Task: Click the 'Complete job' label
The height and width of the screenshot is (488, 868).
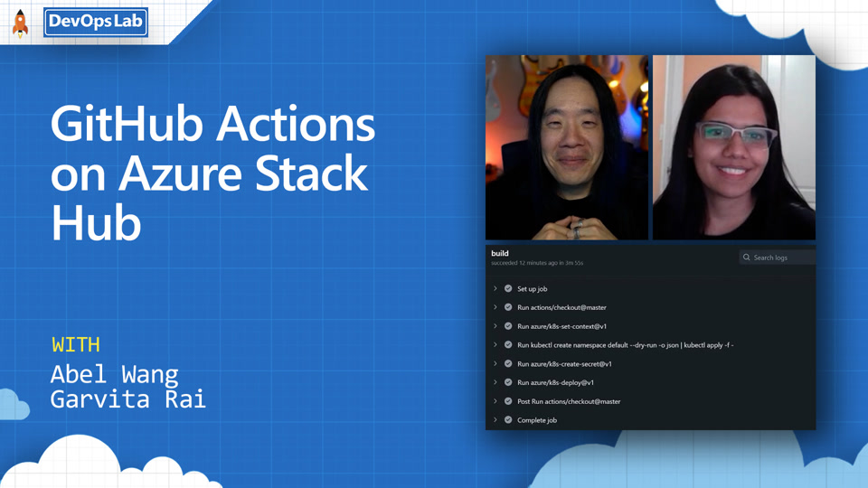Action: pos(537,420)
